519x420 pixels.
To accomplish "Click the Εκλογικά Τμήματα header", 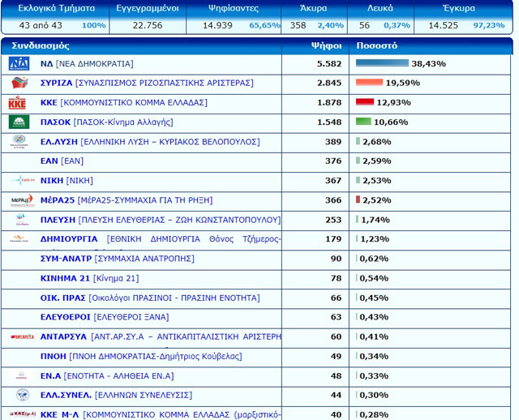I will pyautogui.click(x=56, y=8).
